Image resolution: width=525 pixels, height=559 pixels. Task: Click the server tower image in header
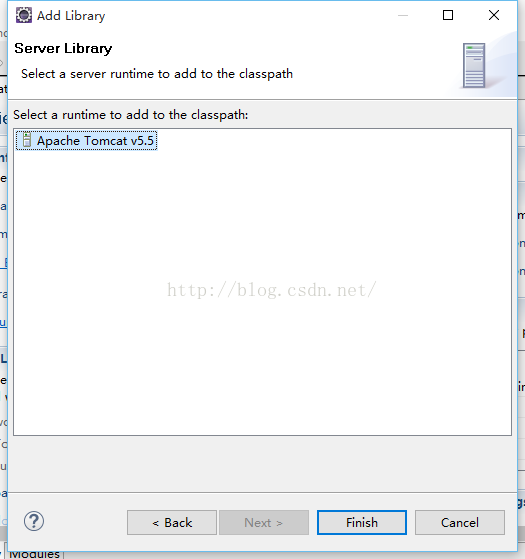[x=474, y=65]
